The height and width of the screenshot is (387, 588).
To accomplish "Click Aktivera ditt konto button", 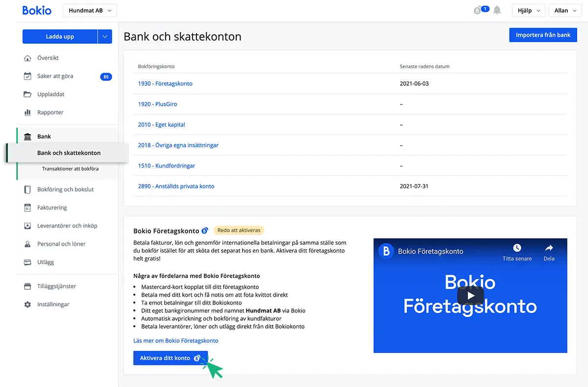I will (x=171, y=358).
